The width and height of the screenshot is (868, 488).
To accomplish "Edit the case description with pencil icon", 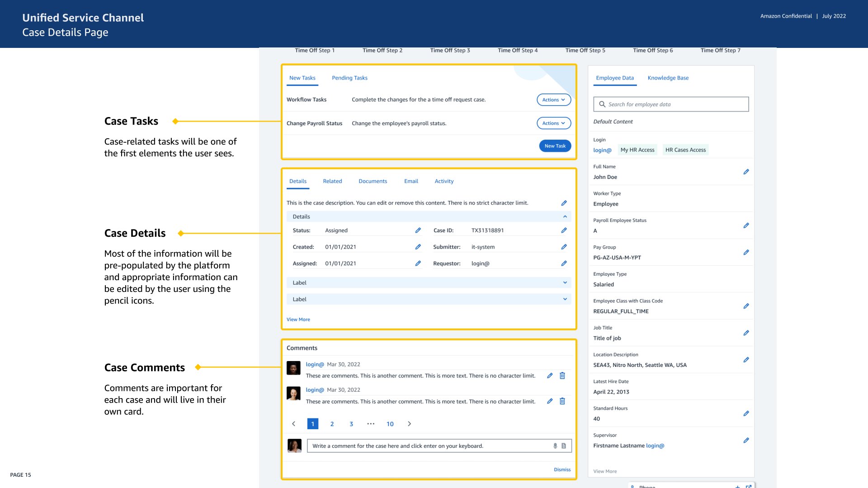I will [564, 203].
